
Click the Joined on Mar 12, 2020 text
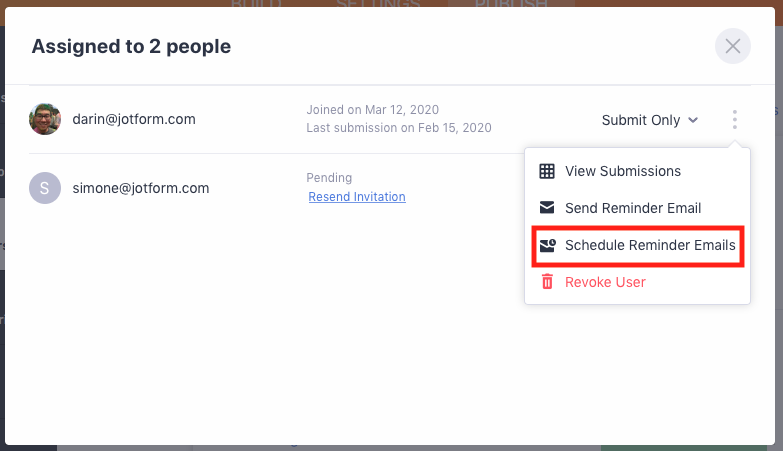[372, 110]
